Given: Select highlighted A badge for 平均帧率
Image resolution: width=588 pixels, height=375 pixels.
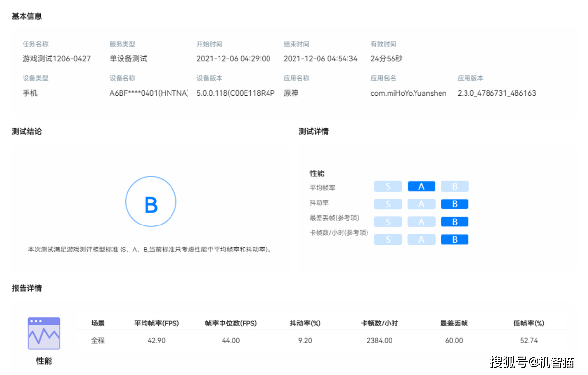Looking at the screenshot, I should [x=421, y=186].
